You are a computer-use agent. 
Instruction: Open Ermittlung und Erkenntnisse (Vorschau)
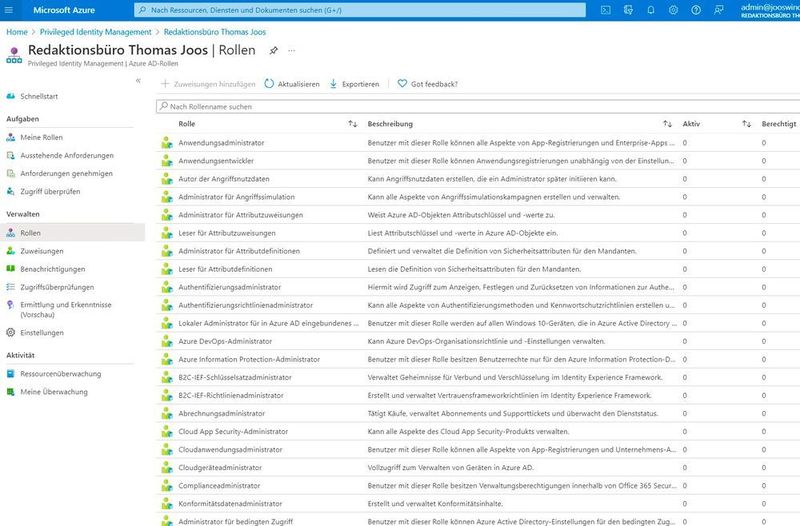pos(65,310)
